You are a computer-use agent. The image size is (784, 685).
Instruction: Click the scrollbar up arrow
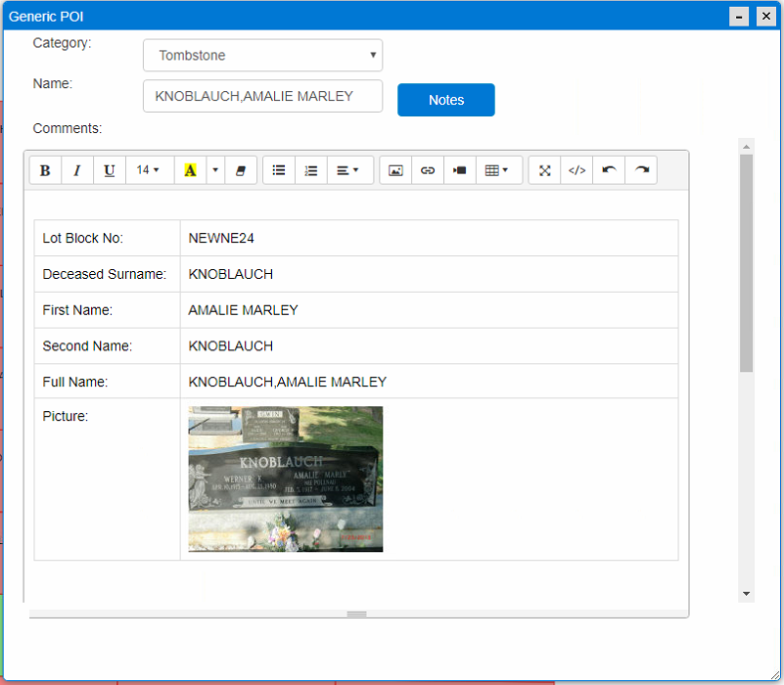click(x=746, y=147)
